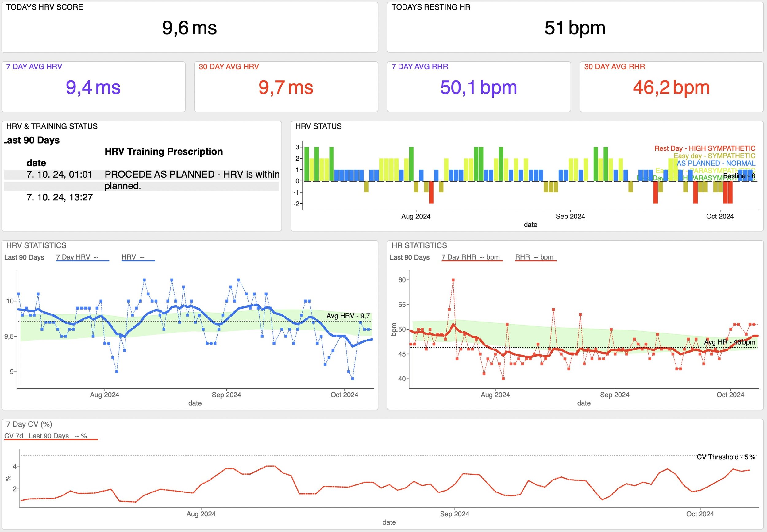Click the 60 bpm peak data point
Viewport: 767px width, 532px height.
(x=453, y=280)
